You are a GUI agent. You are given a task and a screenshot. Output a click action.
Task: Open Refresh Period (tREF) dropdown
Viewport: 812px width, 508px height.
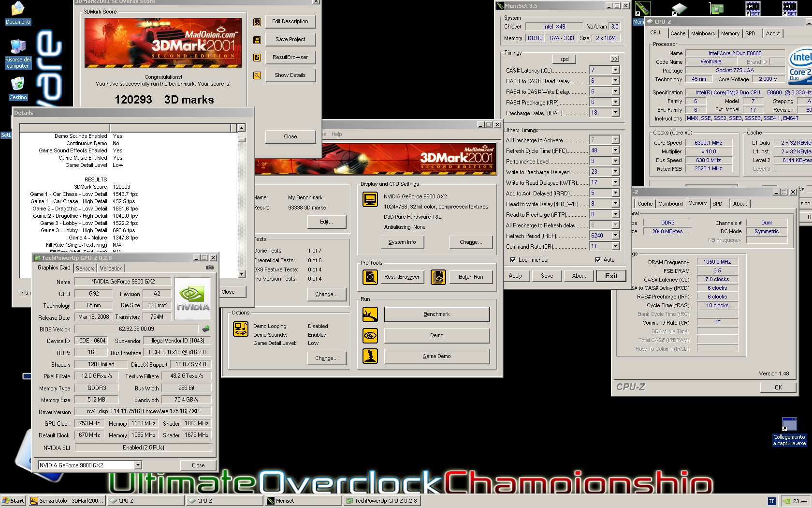pyautogui.click(x=615, y=236)
